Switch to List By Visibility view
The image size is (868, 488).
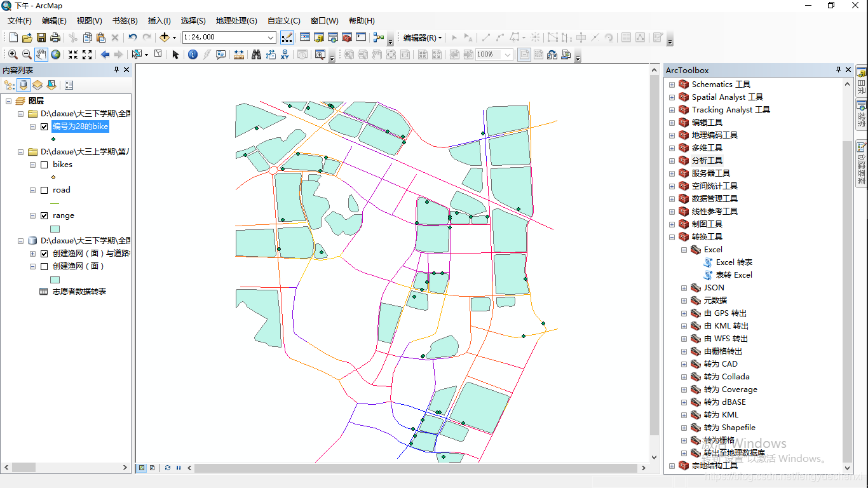pos(37,85)
